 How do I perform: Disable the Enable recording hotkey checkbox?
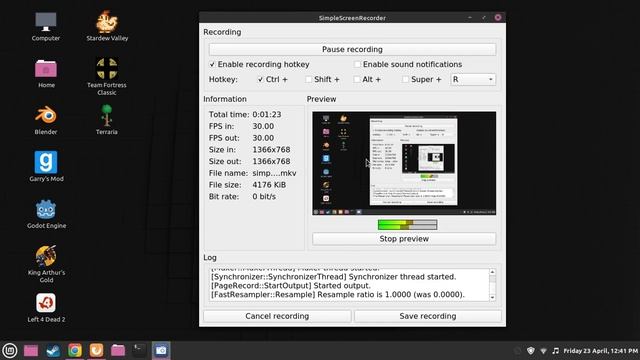tap(212, 64)
